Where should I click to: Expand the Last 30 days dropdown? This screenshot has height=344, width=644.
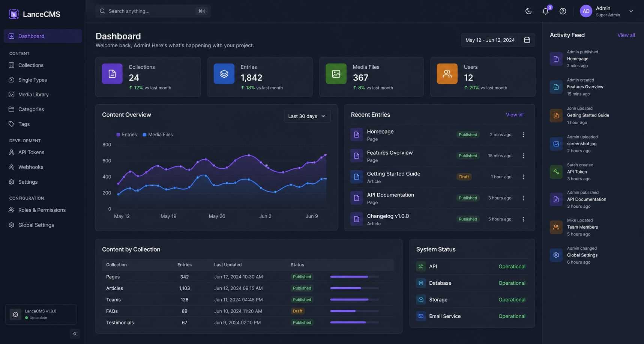pyautogui.click(x=307, y=116)
